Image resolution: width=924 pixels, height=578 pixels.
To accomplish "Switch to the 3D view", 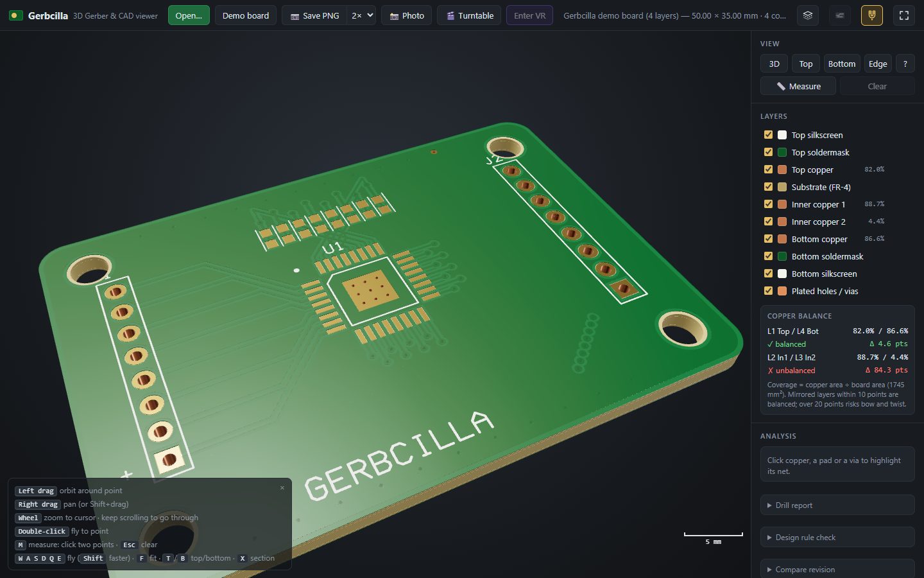I will [x=774, y=64].
